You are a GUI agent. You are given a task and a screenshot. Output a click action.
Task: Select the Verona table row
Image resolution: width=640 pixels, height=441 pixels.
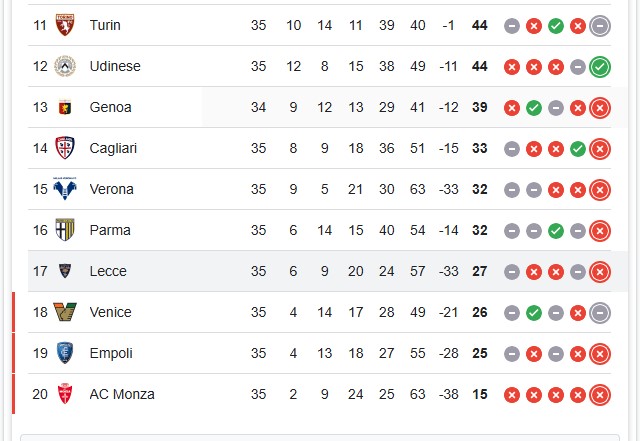pos(320,189)
